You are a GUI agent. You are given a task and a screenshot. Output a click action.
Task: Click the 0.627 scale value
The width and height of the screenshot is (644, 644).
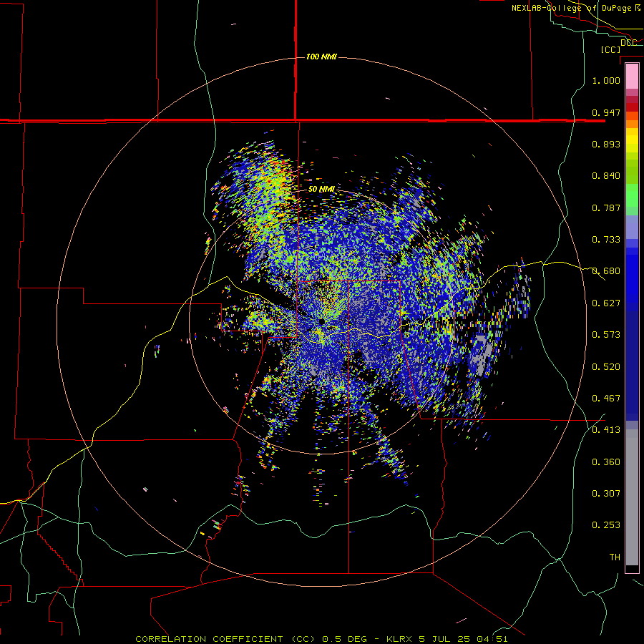606,303
